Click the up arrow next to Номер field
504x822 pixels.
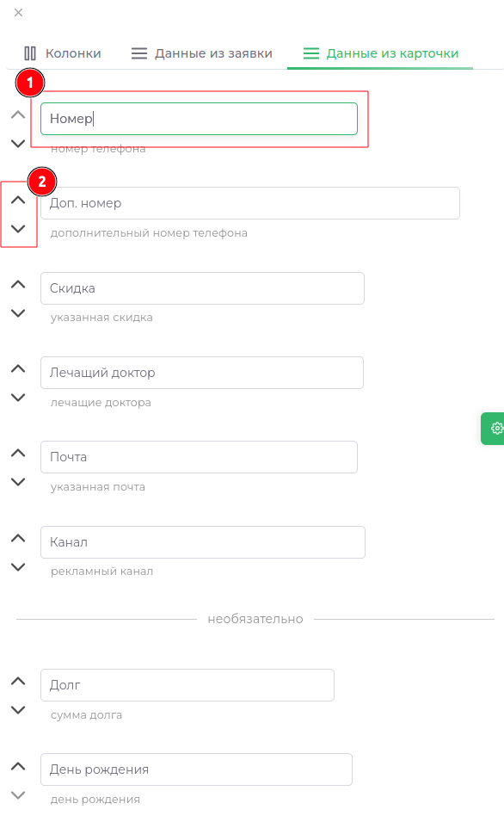click(x=18, y=114)
